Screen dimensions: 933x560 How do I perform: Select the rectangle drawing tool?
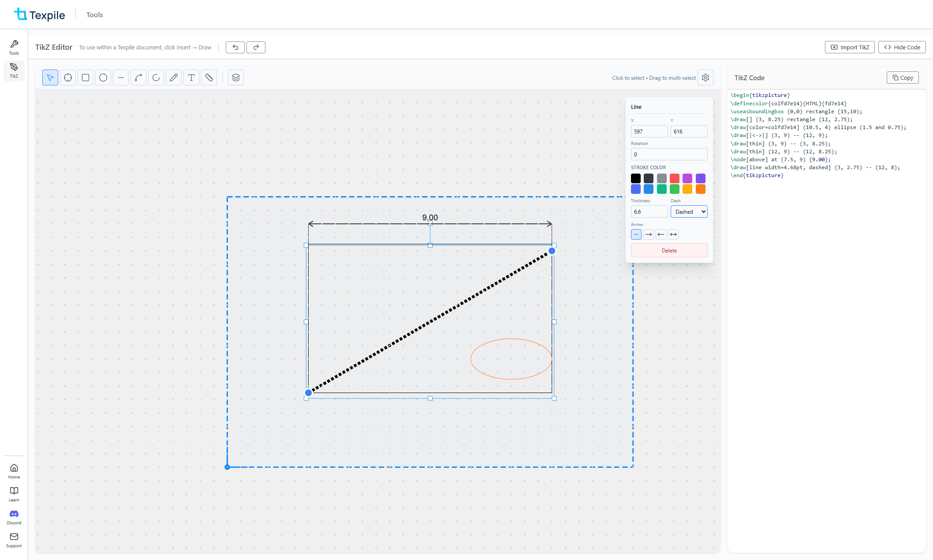86,78
